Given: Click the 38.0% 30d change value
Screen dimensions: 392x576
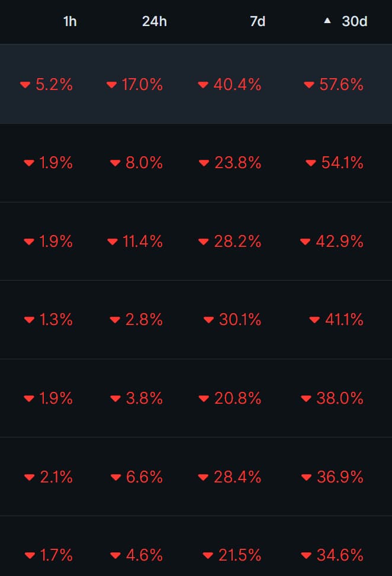Looking at the screenshot, I should point(340,398).
